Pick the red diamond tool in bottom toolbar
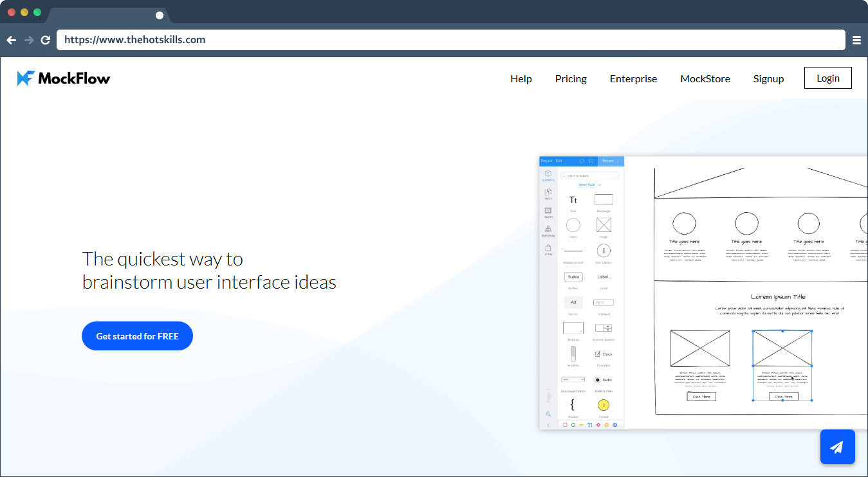The width and height of the screenshot is (868, 477). [x=598, y=425]
